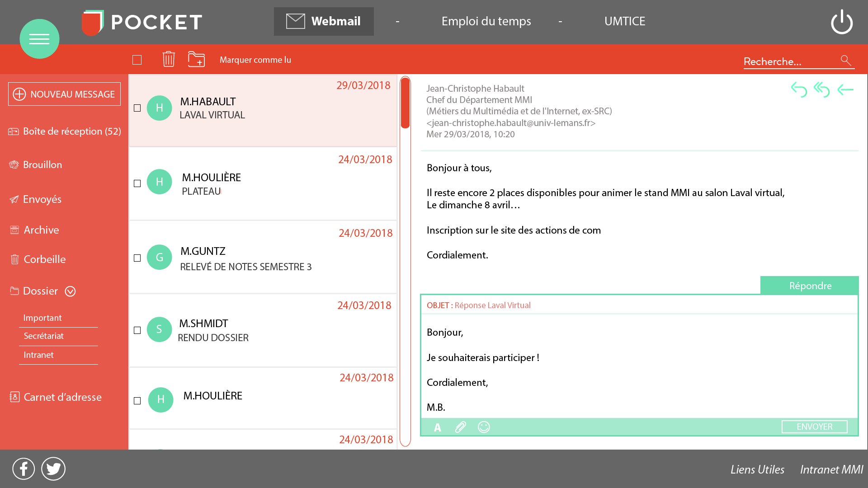The height and width of the screenshot is (488, 868).
Task: Open the Twitter link icon
Action: (53, 469)
